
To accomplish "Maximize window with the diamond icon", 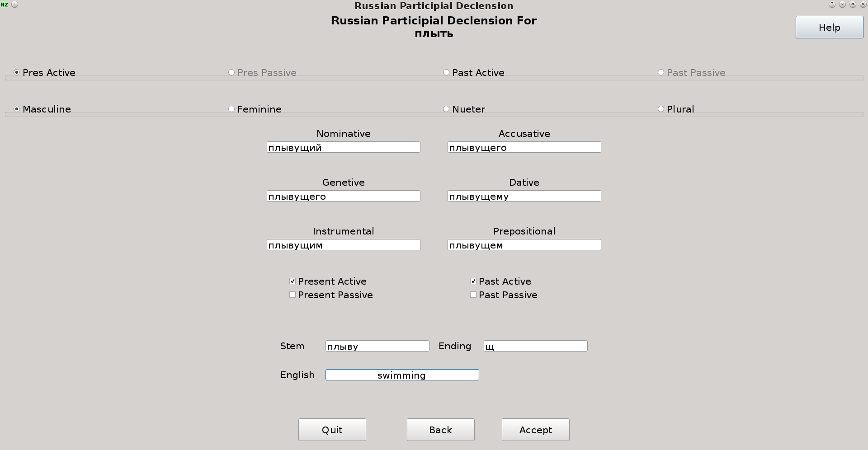I will tap(853, 5).
